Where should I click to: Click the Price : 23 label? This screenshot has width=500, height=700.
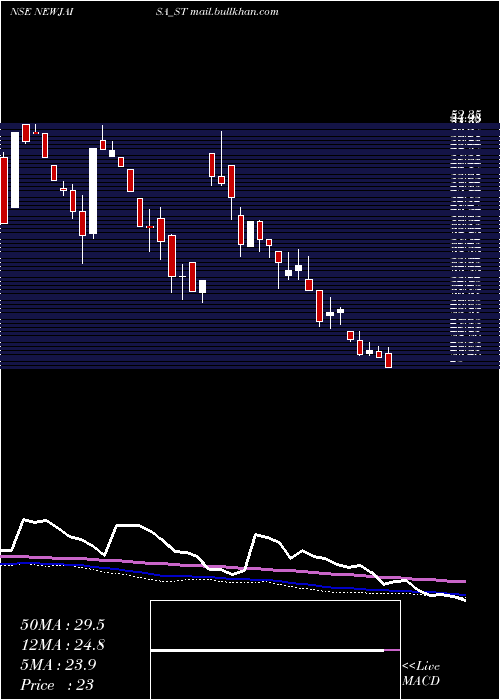click(x=57, y=684)
